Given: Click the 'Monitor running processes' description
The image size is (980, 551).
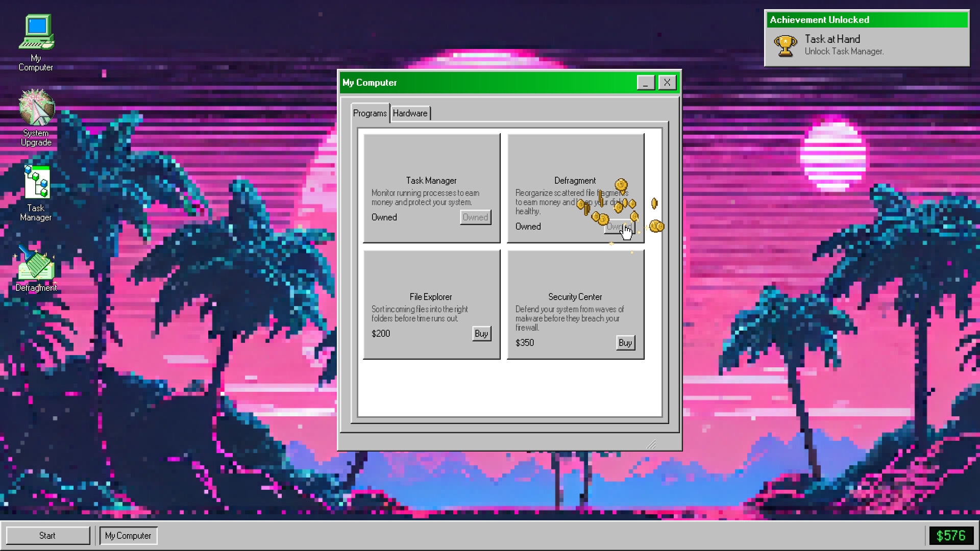Looking at the screenshot, I should [425, 197].
